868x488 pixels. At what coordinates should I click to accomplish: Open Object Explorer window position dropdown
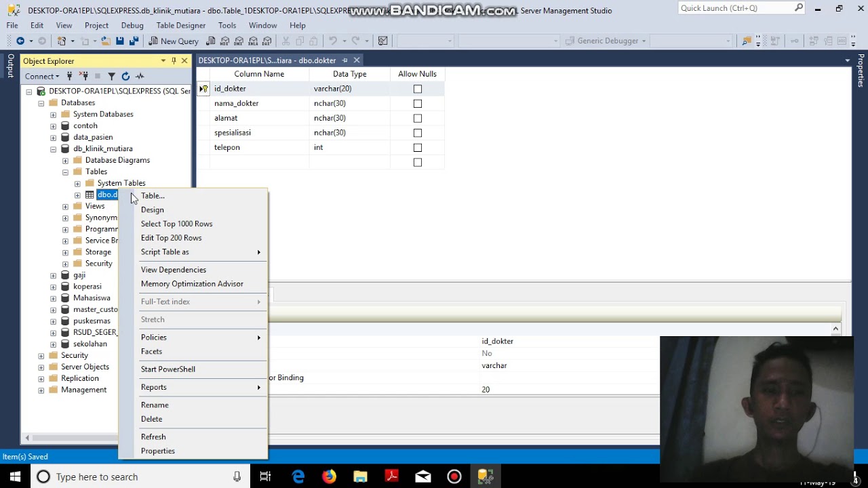(x=163, y=61)
